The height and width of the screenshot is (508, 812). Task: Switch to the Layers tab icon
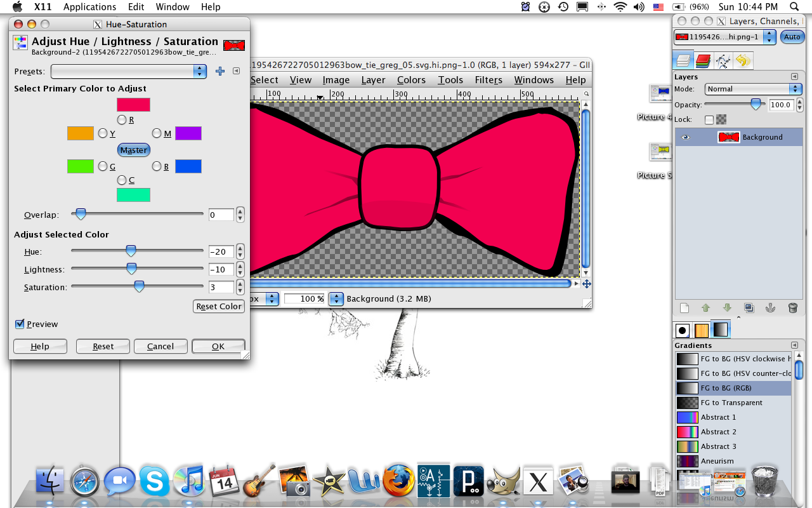pos(683,61)
